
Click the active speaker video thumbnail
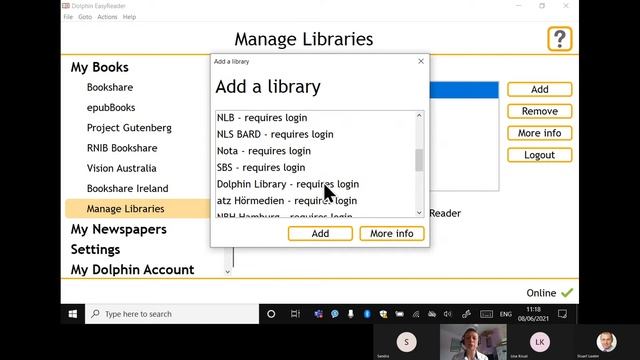[473, 342]
